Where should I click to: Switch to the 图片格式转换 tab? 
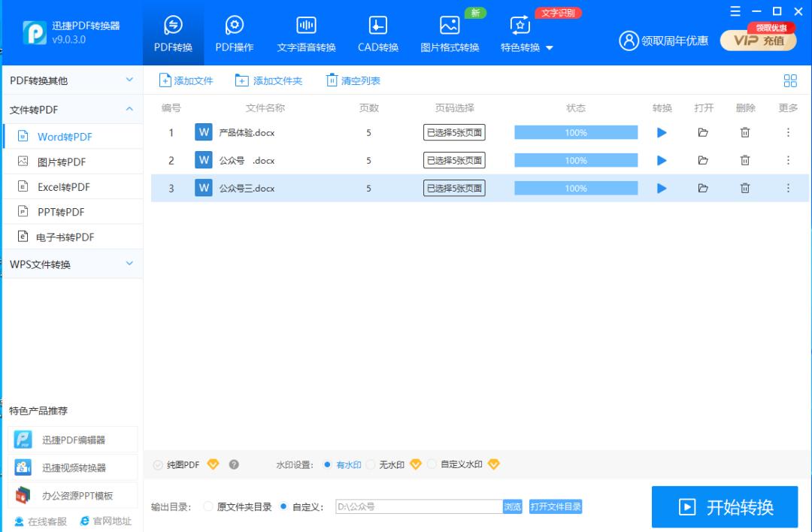450,31
